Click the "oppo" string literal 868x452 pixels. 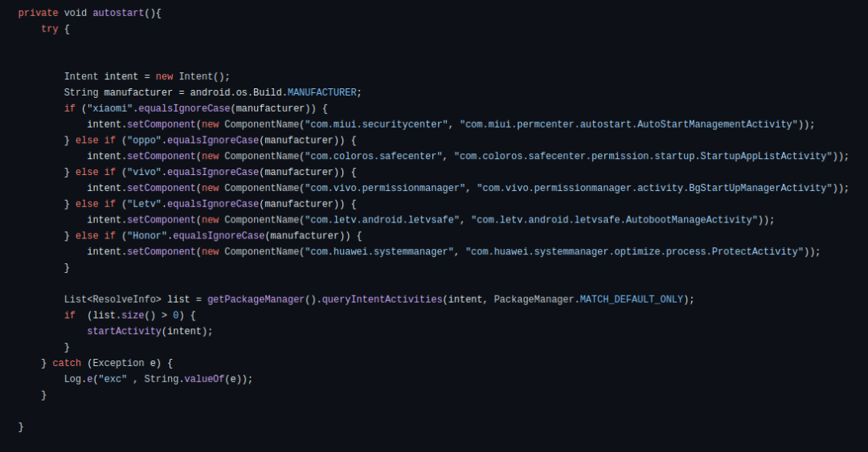point(144,140)
